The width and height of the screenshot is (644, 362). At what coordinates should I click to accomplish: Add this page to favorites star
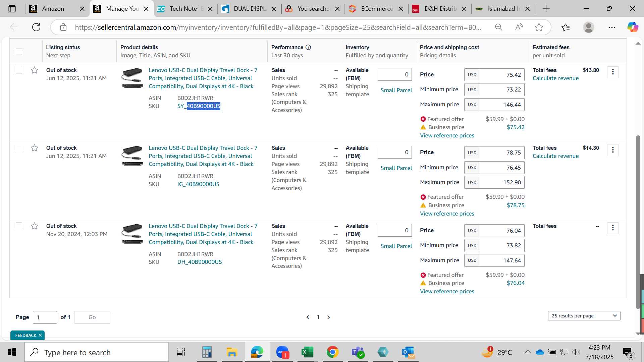[x=539, y=27]
